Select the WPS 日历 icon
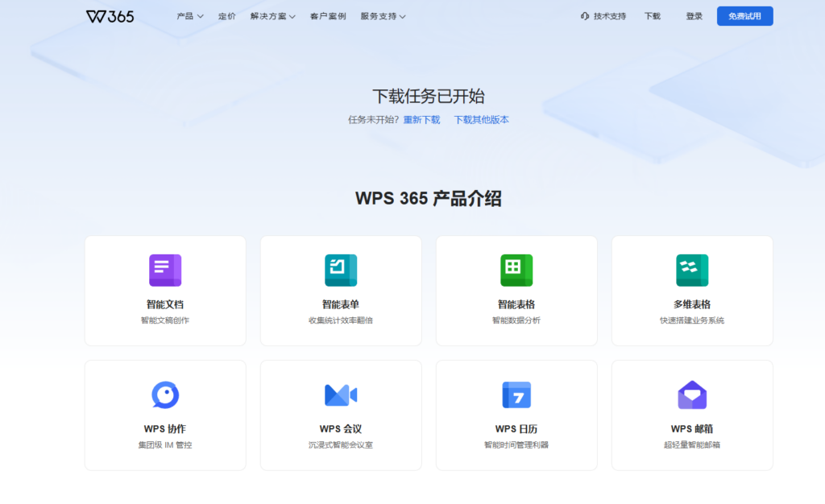This screenshot has width=825, height=504. (x=516, y=395)
